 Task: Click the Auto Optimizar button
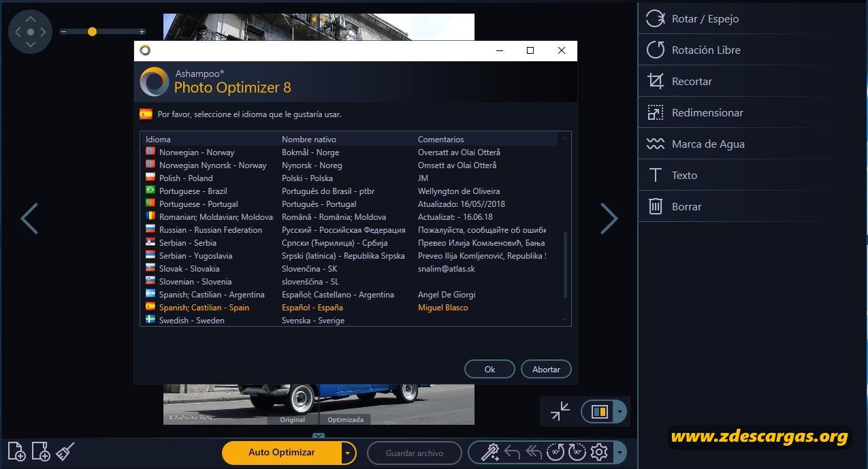[x=281, y=453]
